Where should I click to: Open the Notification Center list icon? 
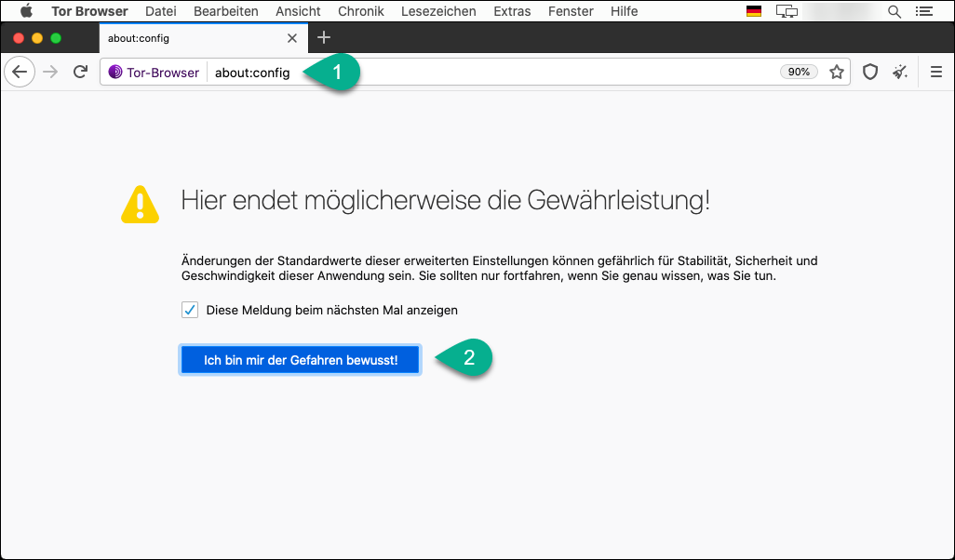(924, 11)
